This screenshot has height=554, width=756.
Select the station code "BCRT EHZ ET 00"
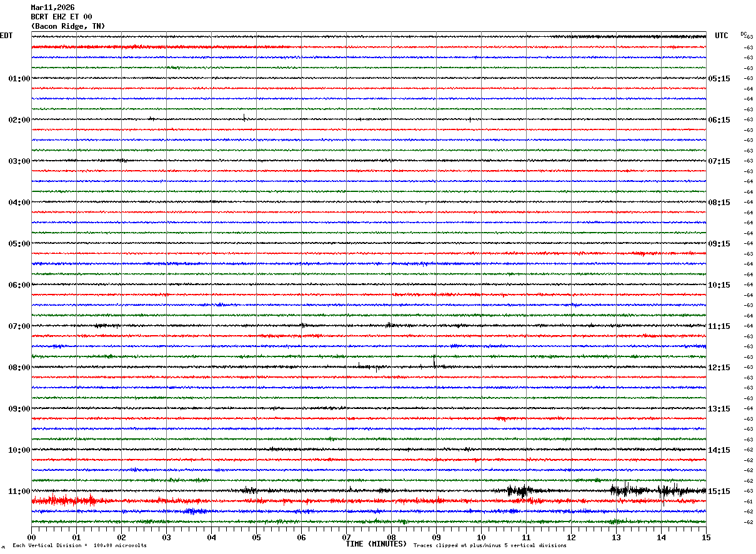click(x=61, y=17)
